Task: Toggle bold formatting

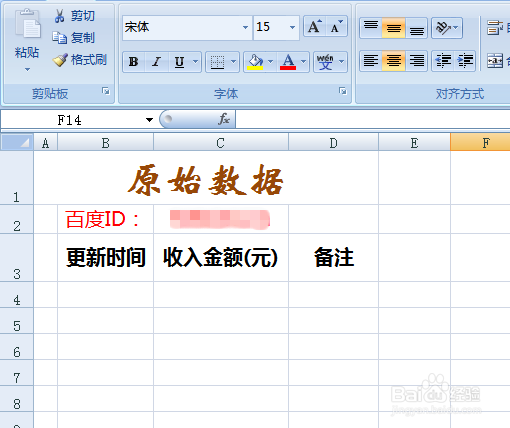Action: click(x=134, y=62)
